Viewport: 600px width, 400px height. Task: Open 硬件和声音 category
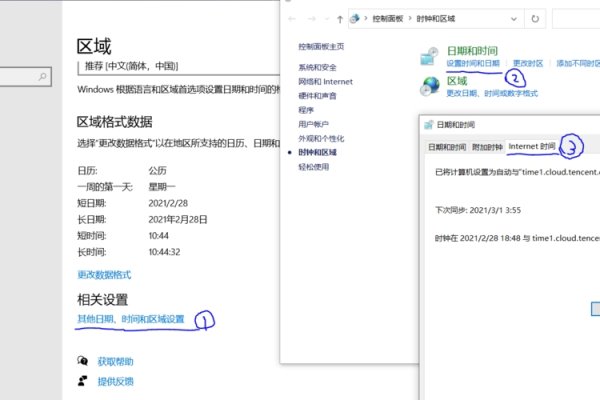[317, 96]
